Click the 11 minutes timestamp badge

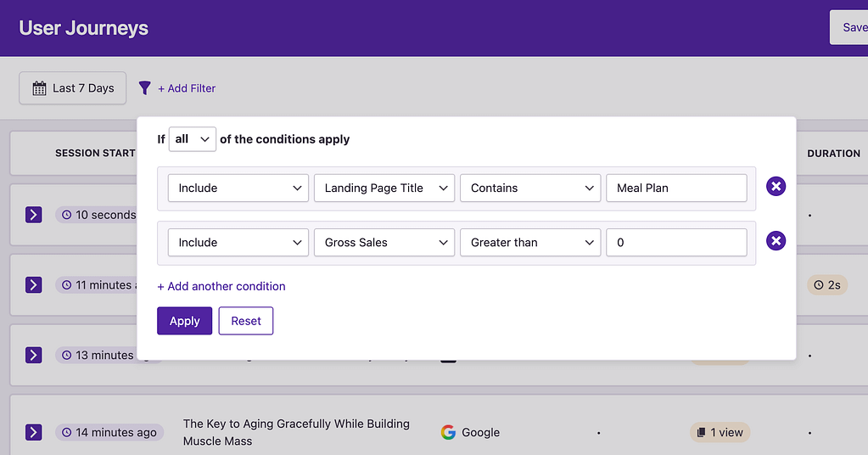(97, 285)
